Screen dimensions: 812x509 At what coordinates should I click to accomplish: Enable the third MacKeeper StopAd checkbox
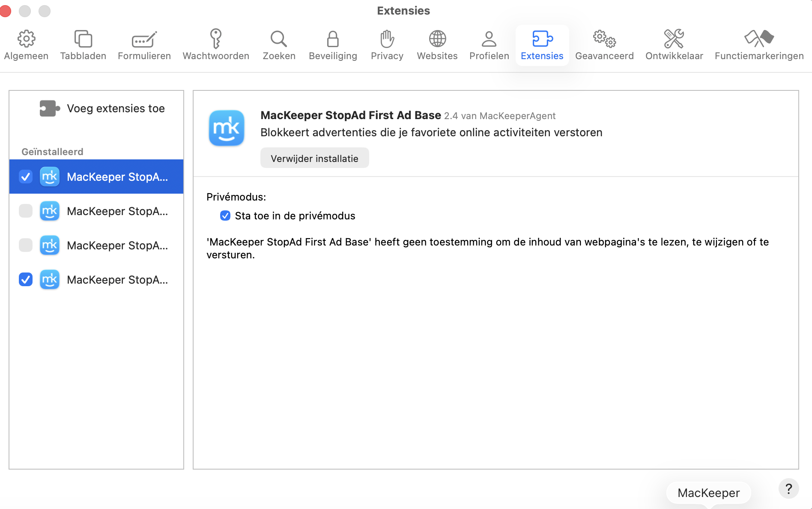pos(25,245)
